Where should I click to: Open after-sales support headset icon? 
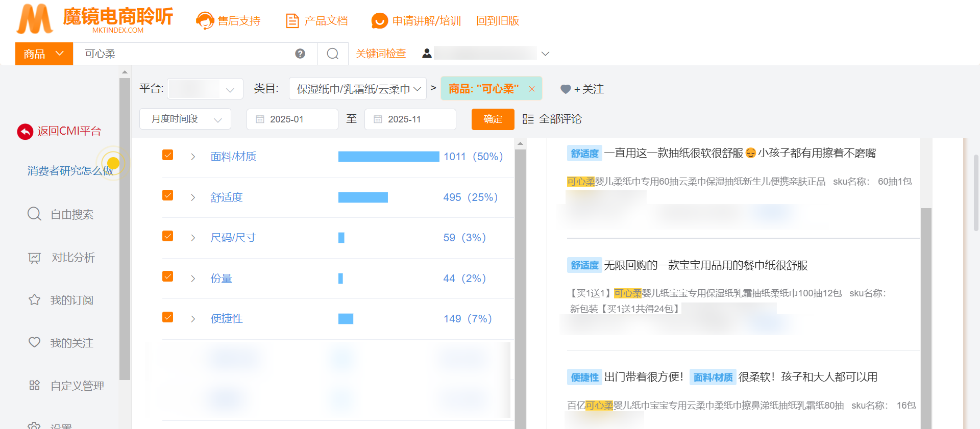[x=205, y=21]
